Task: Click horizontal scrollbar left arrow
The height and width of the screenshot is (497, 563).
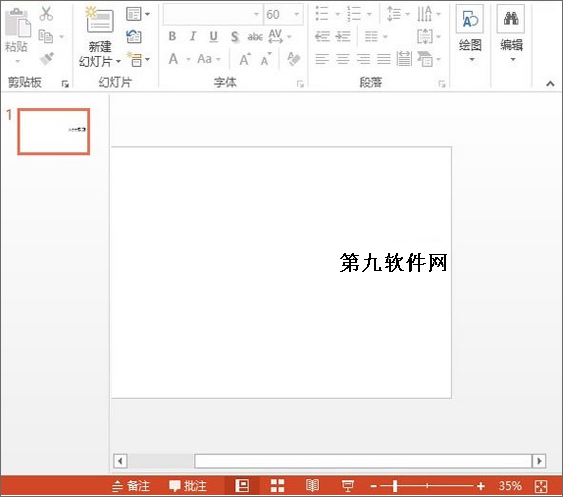Action: click(x=120, y=461)
